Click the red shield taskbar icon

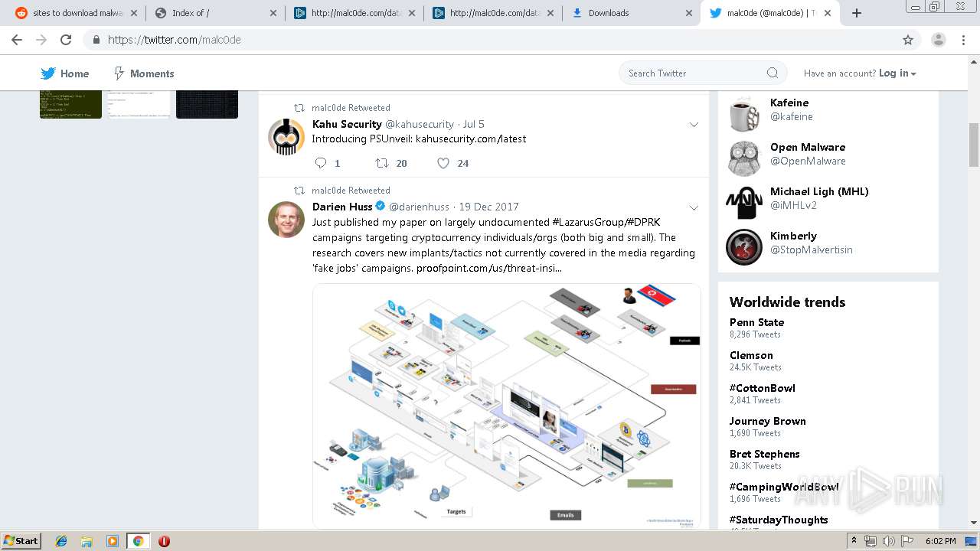(x=164, y=541)
